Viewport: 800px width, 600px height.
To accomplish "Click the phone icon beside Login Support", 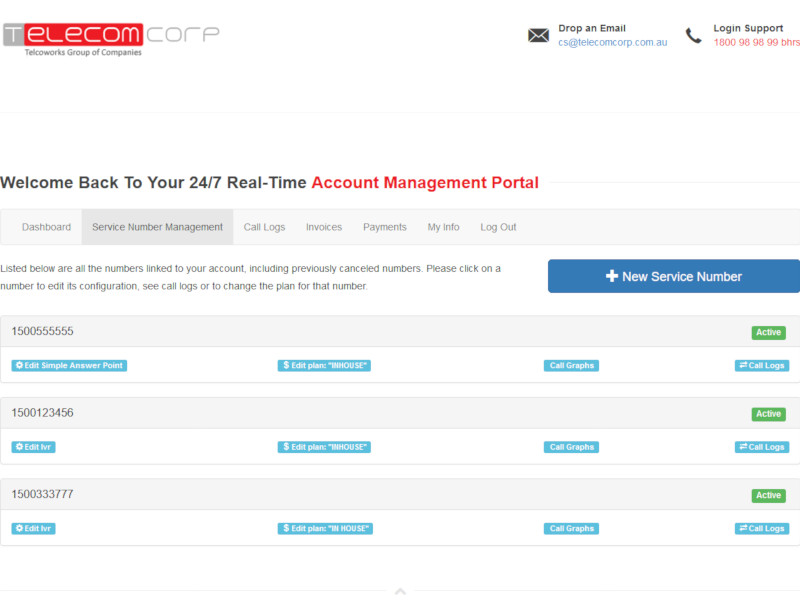I will point(693,36).
